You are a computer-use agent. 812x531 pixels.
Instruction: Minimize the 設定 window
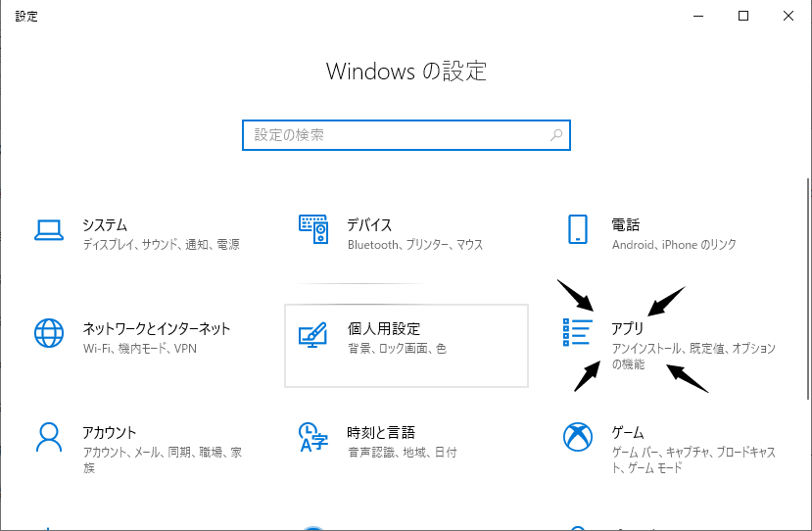tap(698, 16)
